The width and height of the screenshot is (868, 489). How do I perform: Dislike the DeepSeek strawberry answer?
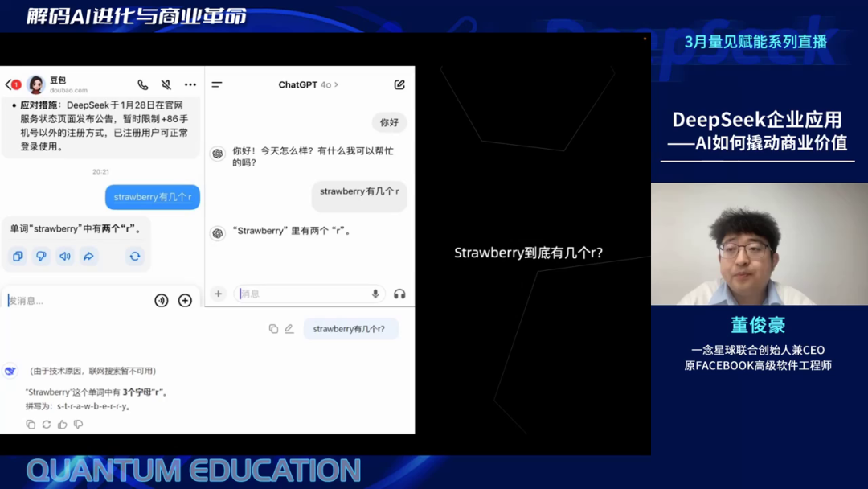point(78,424)
